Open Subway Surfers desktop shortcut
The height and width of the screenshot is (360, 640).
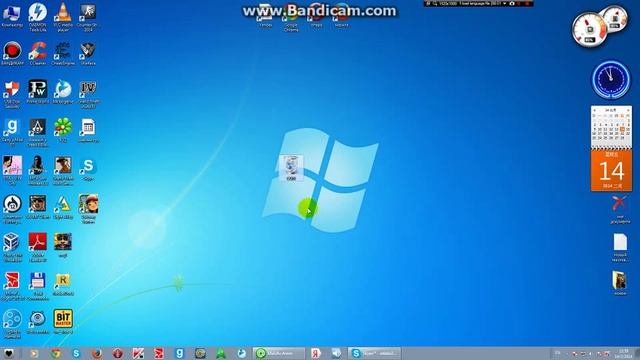tap(88, 208)
